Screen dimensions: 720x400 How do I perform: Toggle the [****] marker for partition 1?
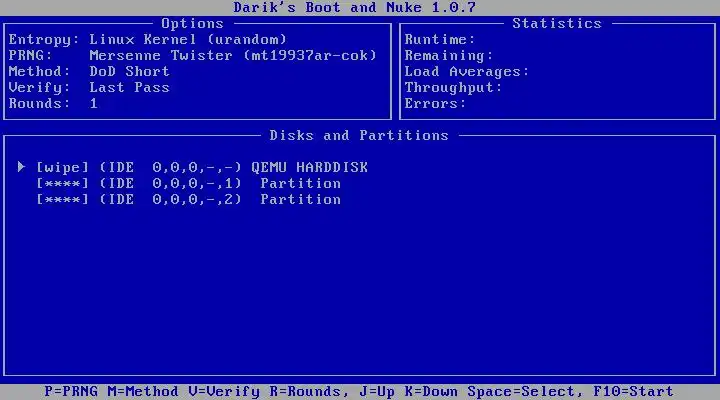point(62,184)
